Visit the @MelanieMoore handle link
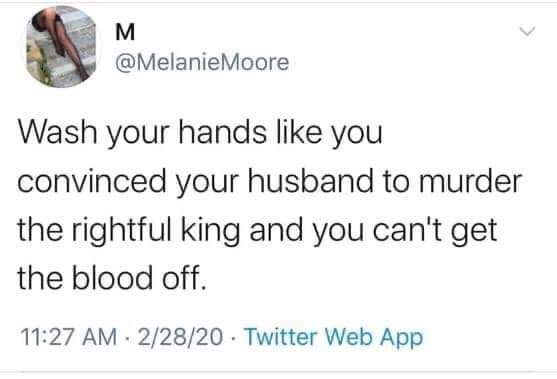Image resolution: width=557 pixels, height=379 pixels. coord(202,63)
